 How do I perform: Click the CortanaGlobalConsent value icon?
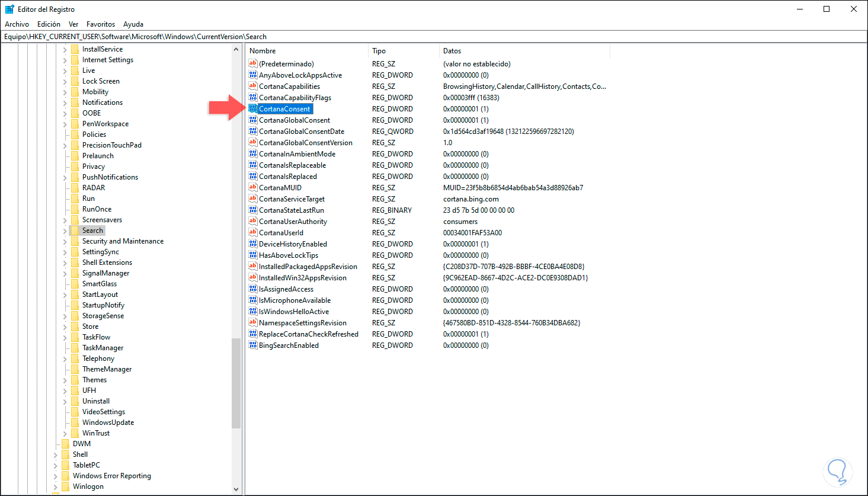pyautogui.click(x=253, y=120)
